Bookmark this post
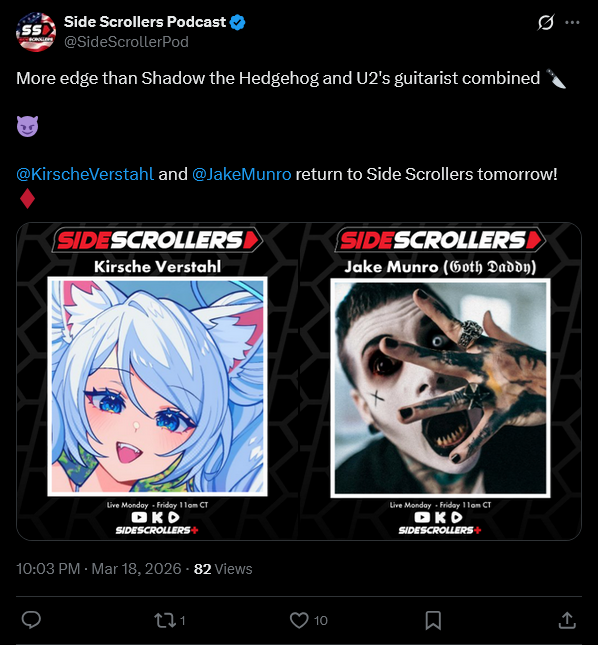The width and height of the screenshot is (598, 645). click(x=433, y=620)
